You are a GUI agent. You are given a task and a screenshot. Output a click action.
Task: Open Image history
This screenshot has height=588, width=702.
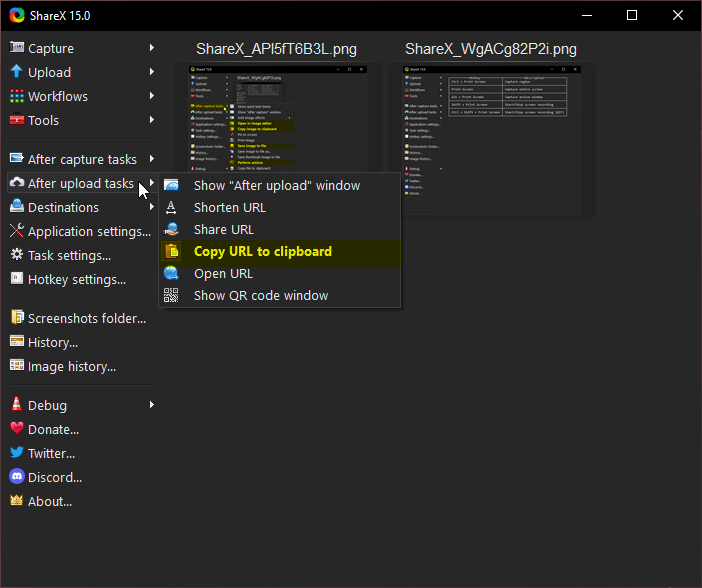click(71, 366)
